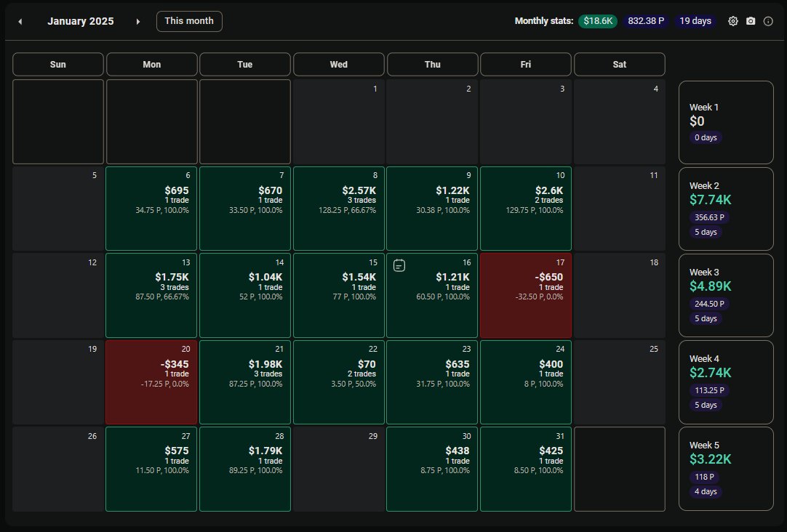Open the info icon in the header

pos(768,21)
